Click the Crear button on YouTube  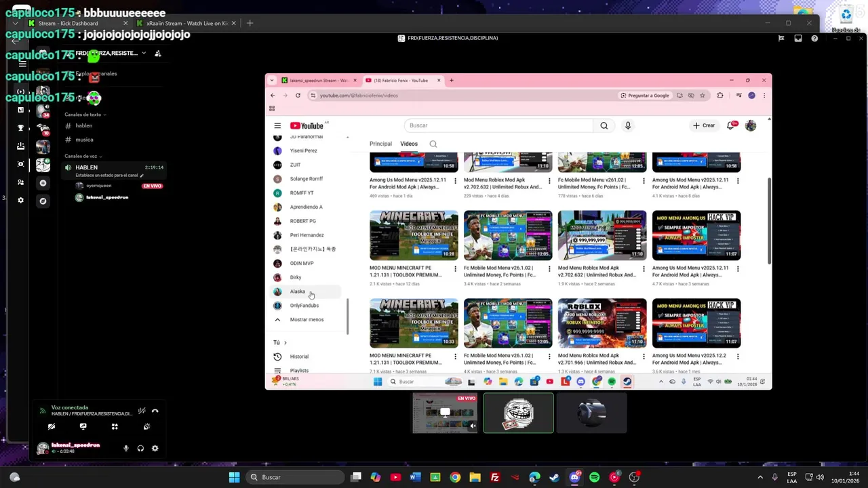click(704, 125)
